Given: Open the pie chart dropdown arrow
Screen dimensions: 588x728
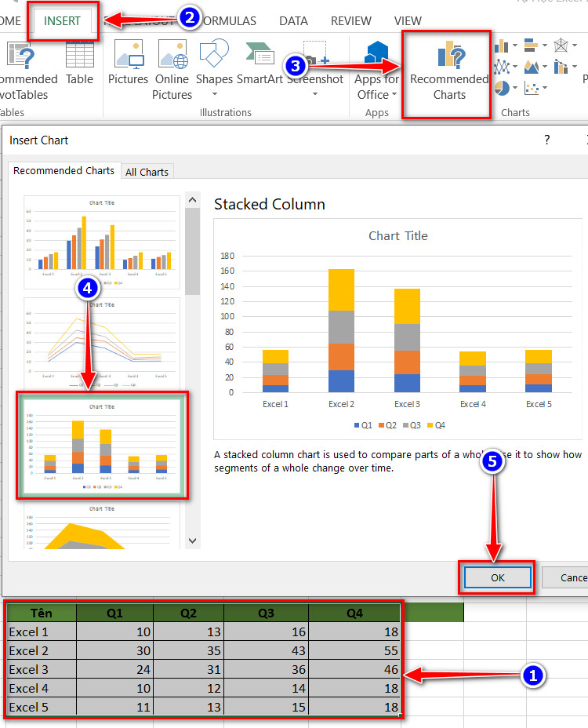Looking at the screenshot, I should click(514, 88).
